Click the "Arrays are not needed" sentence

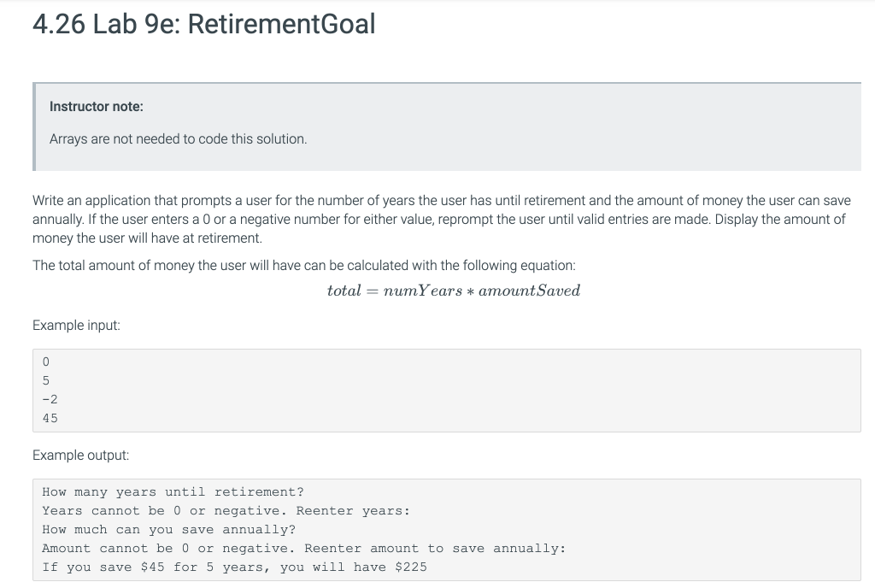(x=178, y=138)
